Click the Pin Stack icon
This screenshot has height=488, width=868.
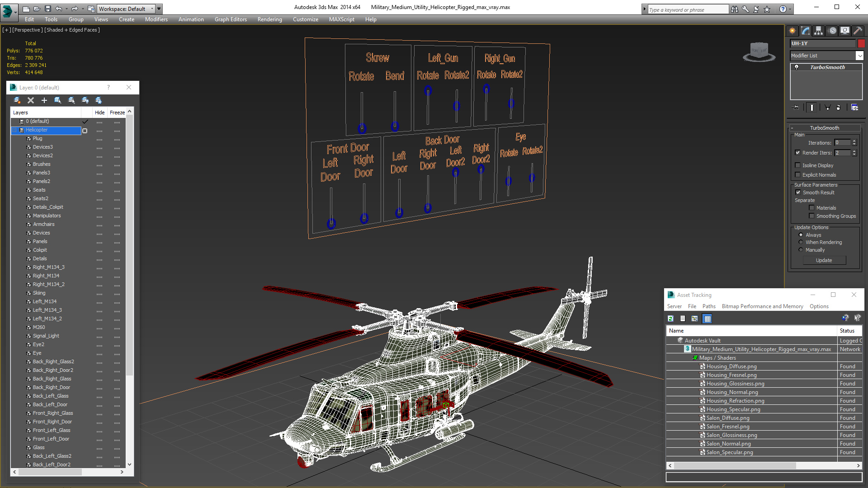796,108
